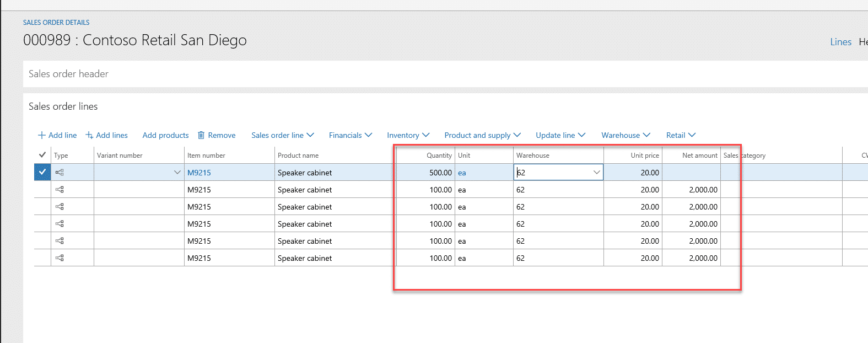
Task: Toggle the select-all checkmark in the grid header
Action: (42, 155)
